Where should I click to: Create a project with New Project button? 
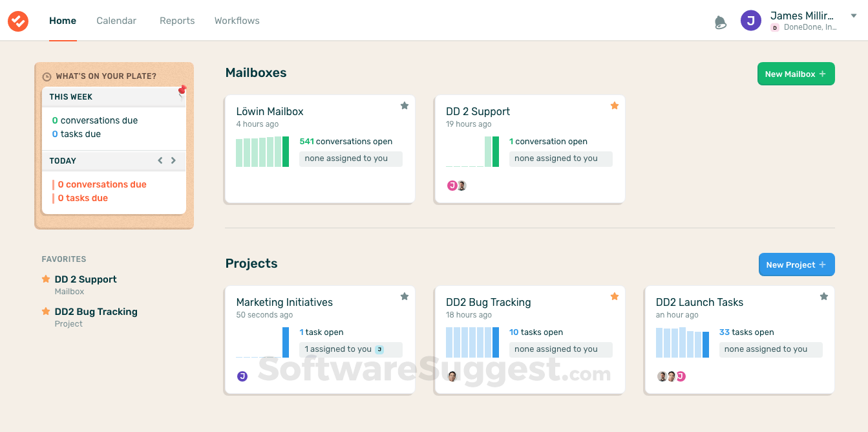[796, 265]
